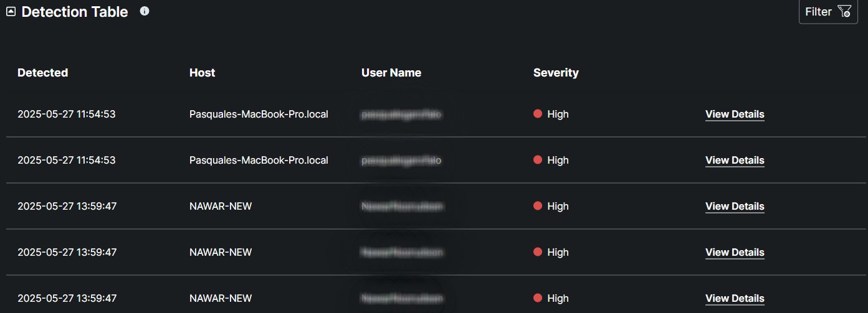
Task: Click the Detection Table title text
Action: (x=75, y=12)
